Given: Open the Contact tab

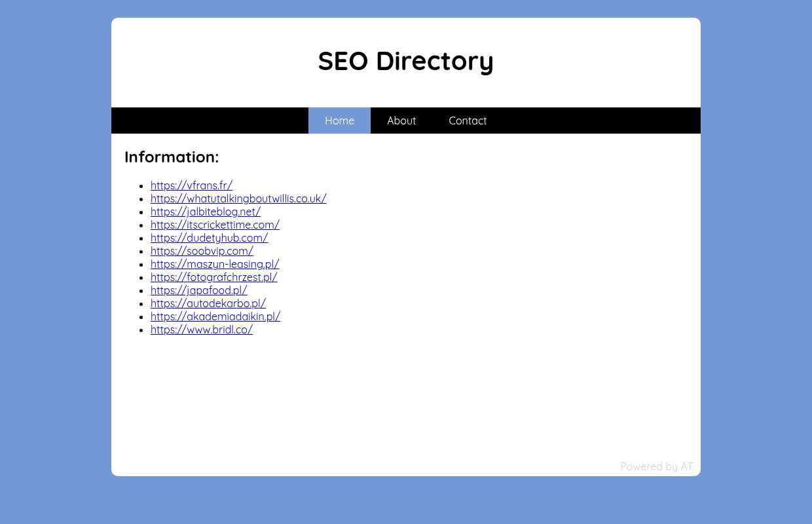Looking at the screenshot, I should pyautogui.click(x=468, y=121).
